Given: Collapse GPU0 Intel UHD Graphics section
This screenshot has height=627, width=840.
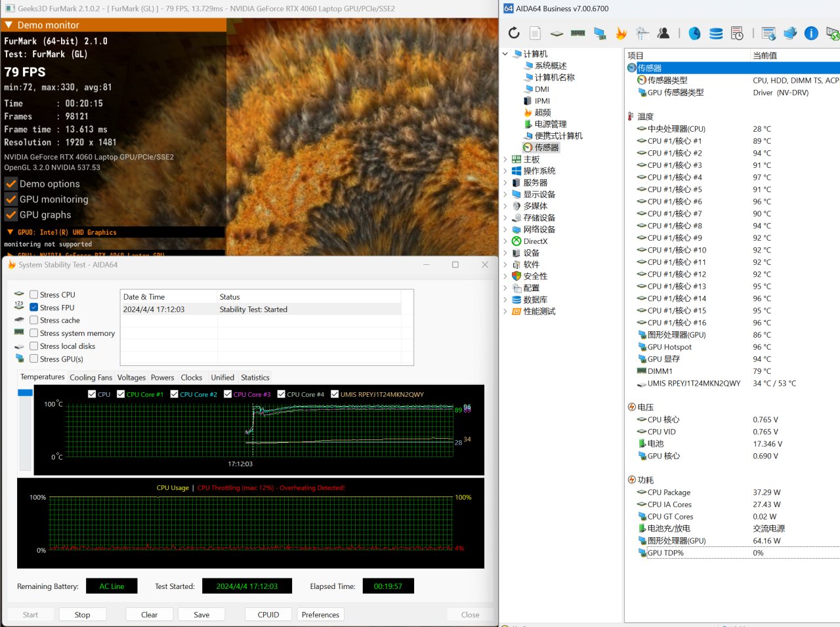Looking at the screenshot, I should 10,232.
